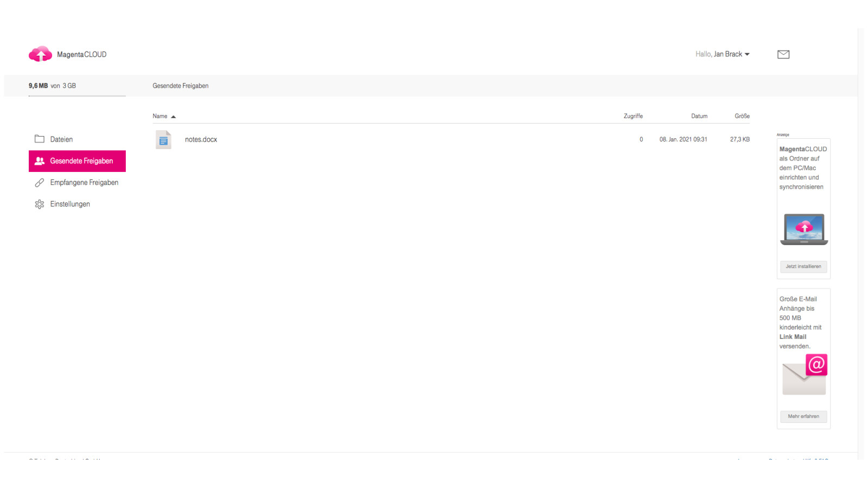Click the Einstellungen gear icon
This screenshot has width=868, height=488.
(40, 204)
